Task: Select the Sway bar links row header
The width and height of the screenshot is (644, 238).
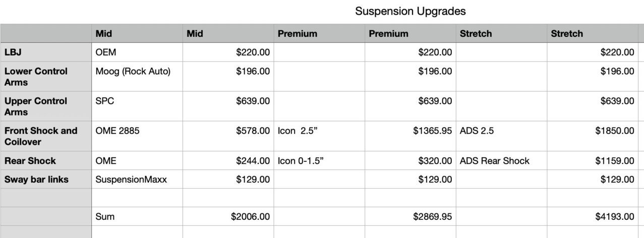Action: [x=46, y=179]
